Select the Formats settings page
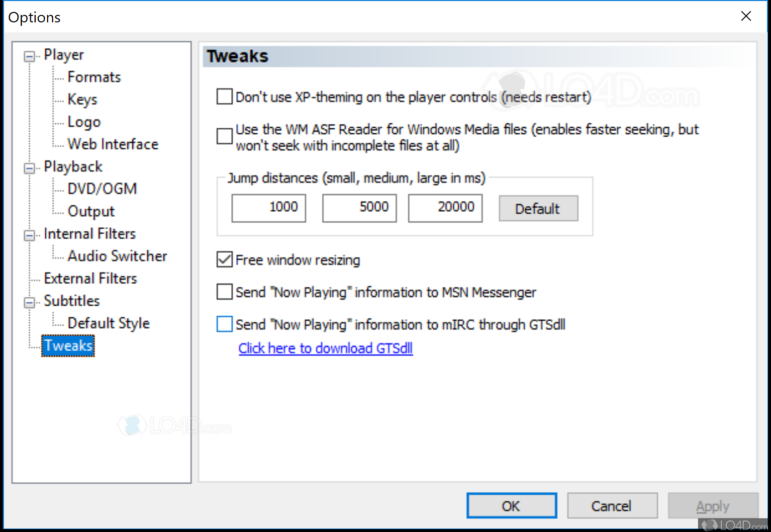Screen dimensions: 771x532 [94, 77]
